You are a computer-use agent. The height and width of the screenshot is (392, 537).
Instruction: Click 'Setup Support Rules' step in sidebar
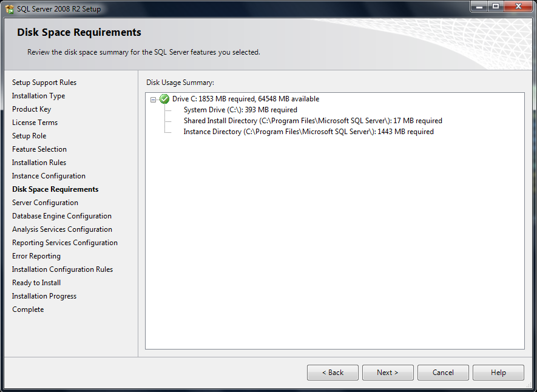pyautogui.click(x=44, y=83)
